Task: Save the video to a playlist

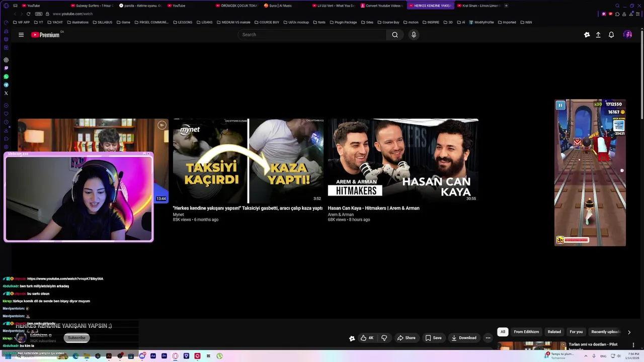Action: (x=433, y=338)
